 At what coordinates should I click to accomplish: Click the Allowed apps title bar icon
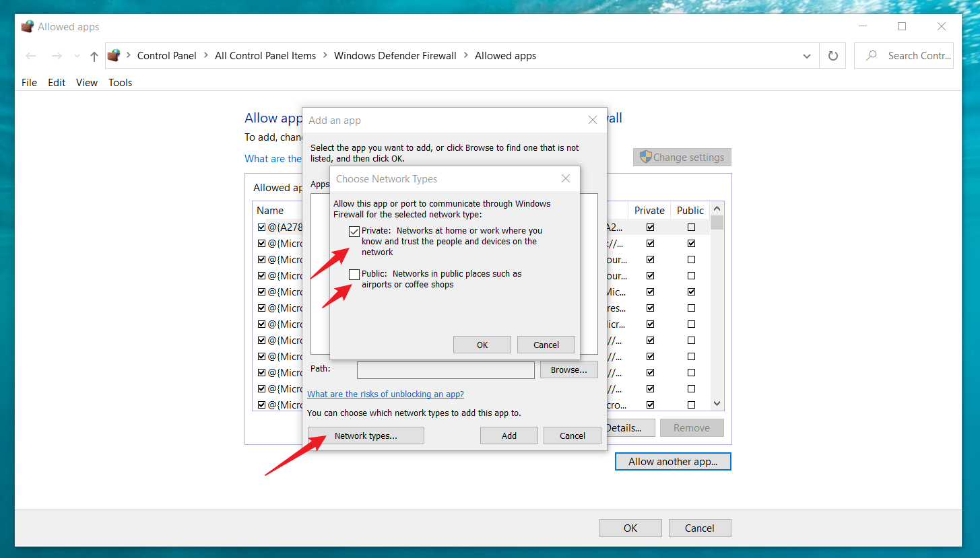pyautogui.click(x=28, y=27)
